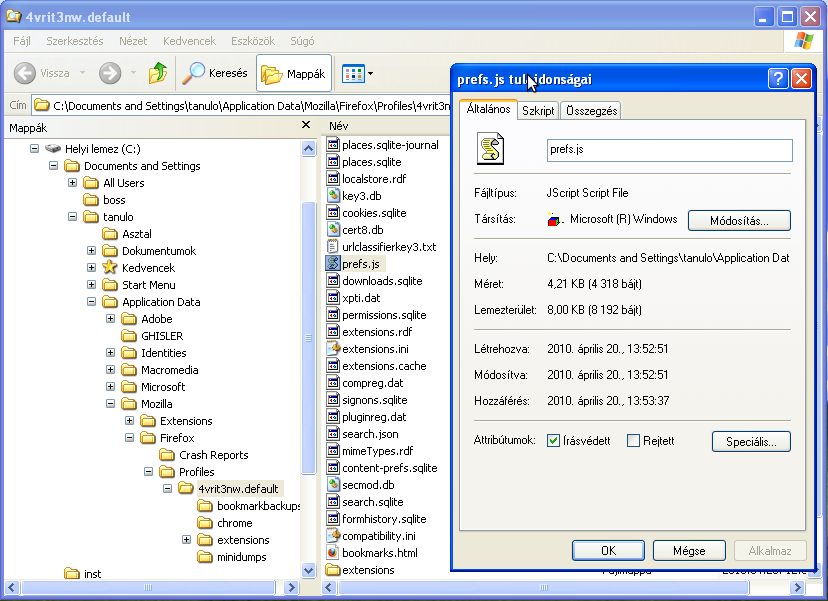This screenshot has height=601, width=828.
Task: Click the help question mark button
Action: (x=778, y=80)
